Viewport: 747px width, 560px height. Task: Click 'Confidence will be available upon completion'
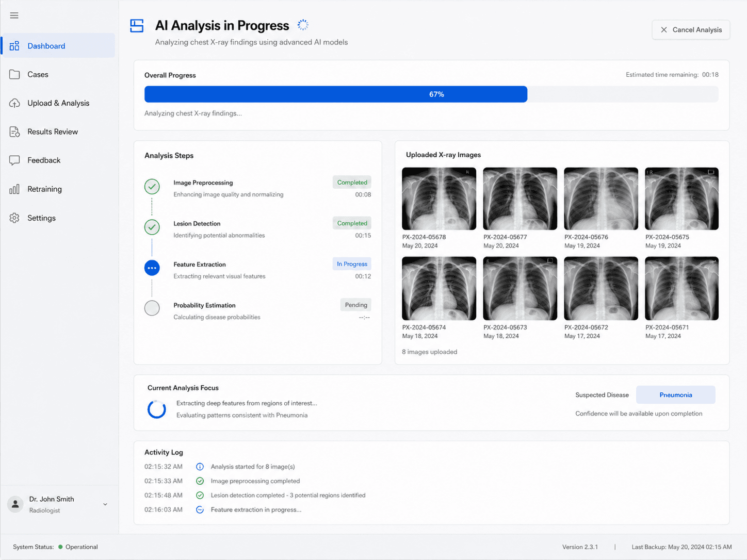coord(639,414)
